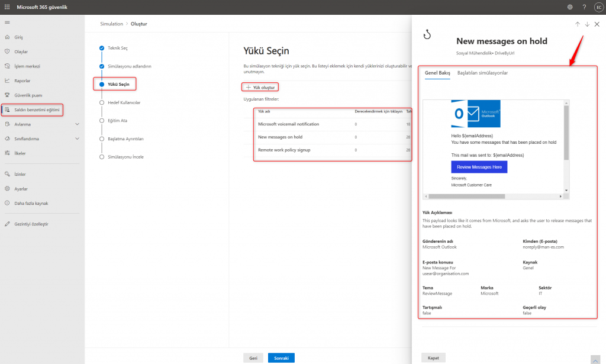Open settings gear in top bar
The width and height of the screenshot is (606, 364).
click(570, 7)
